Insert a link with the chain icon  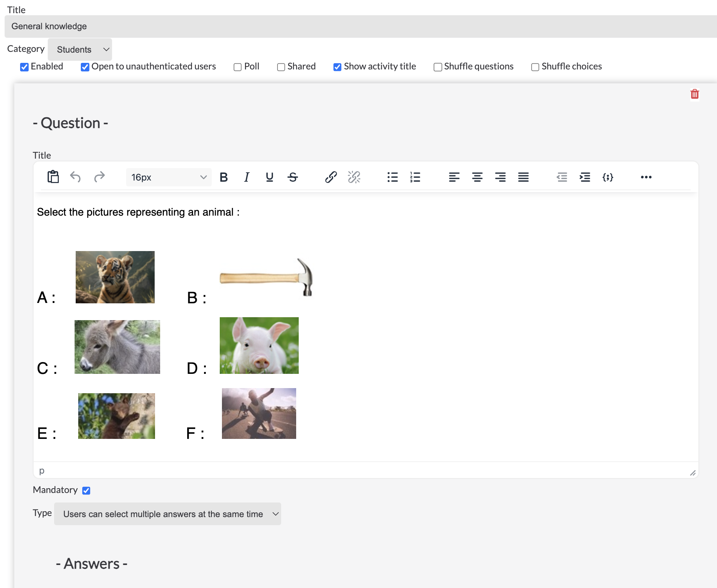(331, 177)
